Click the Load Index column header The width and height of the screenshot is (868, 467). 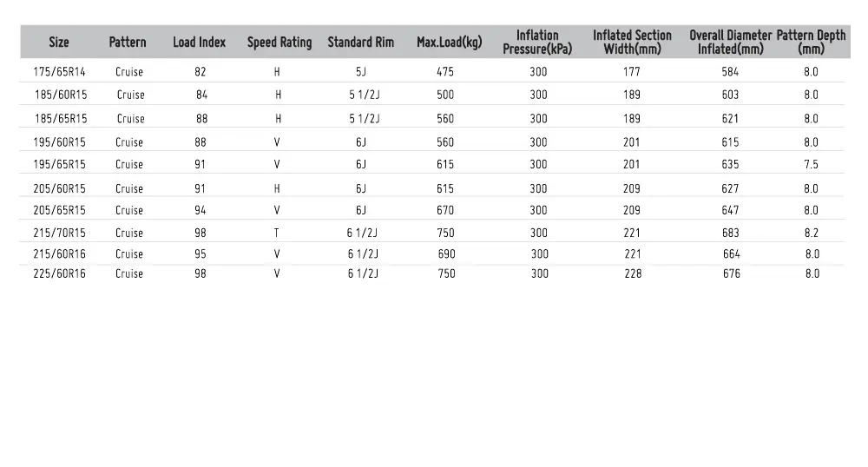(x=200, y=43)
